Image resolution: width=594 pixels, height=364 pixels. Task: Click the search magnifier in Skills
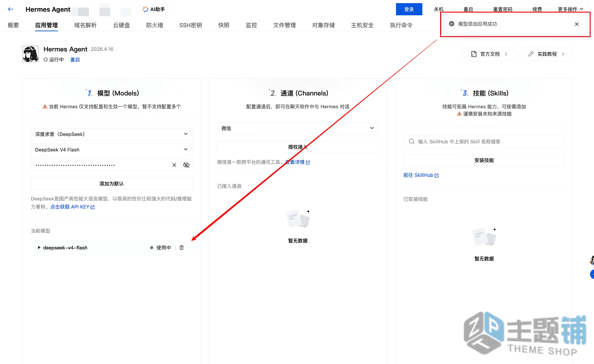(x=412, y=142)
